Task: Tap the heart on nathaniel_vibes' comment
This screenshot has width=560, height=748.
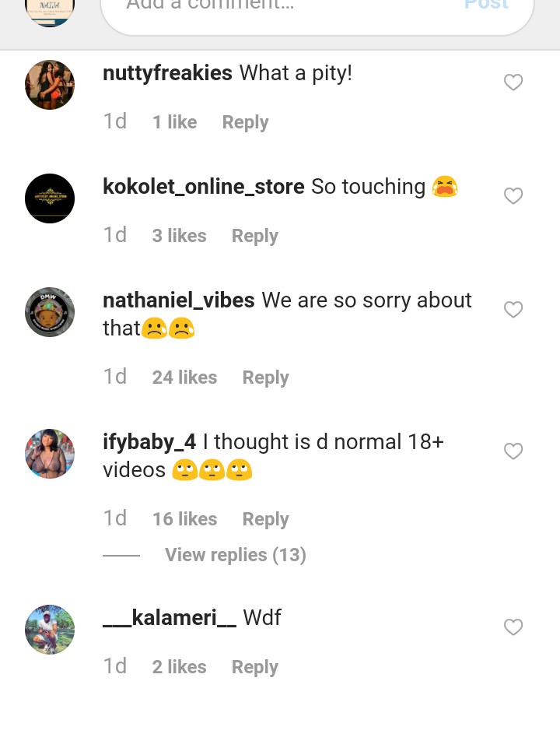Action: 513,310
